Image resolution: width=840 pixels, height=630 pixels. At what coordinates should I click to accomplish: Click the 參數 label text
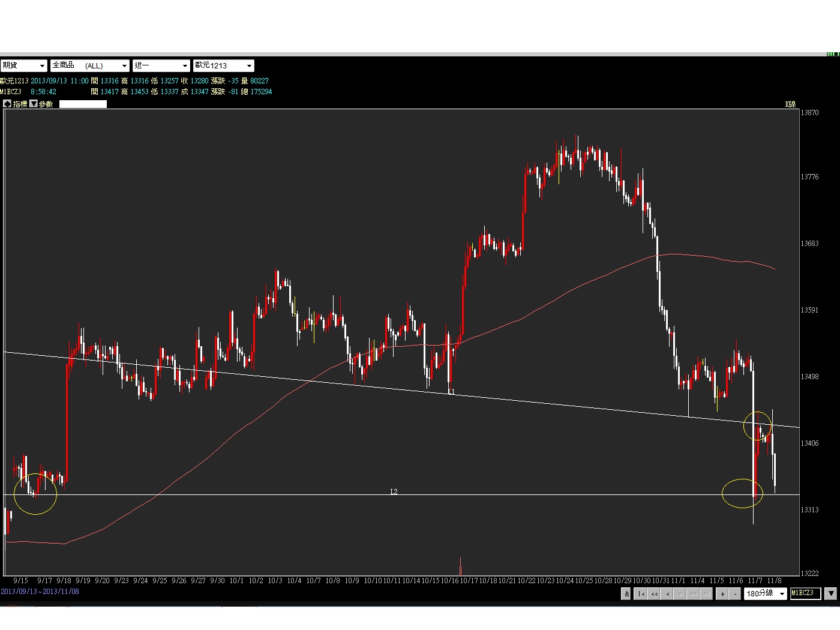point(46,104)
